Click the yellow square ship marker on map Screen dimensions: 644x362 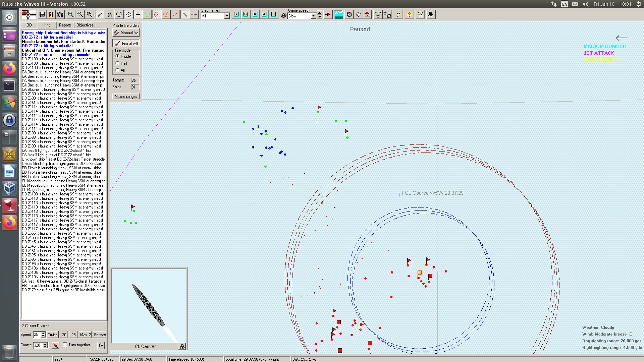click(419, 273)
